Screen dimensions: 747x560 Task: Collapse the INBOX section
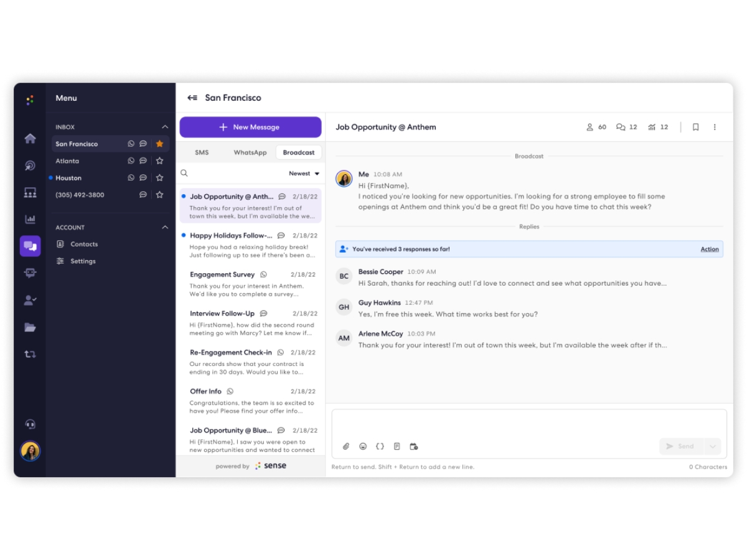tap(165, 127)
